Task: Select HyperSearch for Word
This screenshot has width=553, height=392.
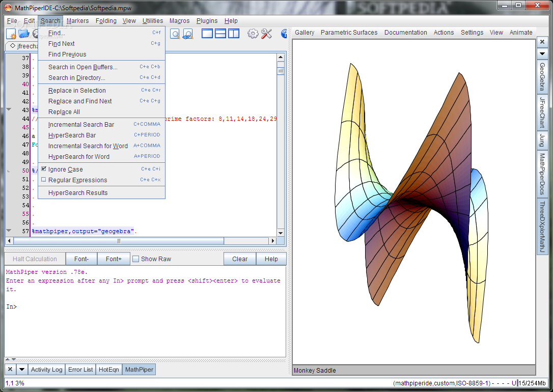Action: [x=101, y=156]
